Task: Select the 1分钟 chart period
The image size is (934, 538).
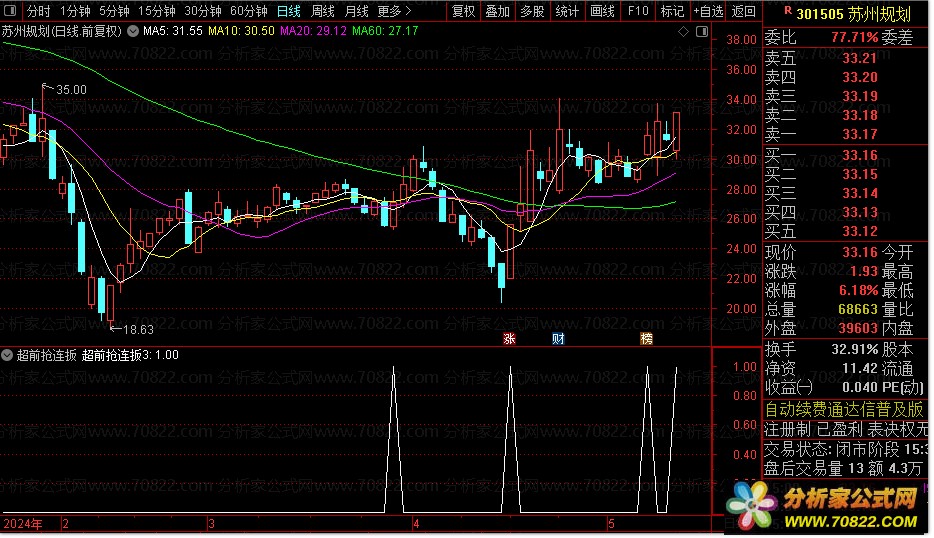Action: point(74,11)
